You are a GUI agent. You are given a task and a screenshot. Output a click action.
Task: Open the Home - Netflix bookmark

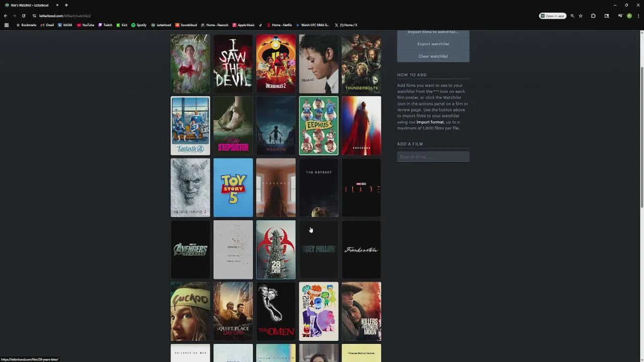tap(279, 25)
